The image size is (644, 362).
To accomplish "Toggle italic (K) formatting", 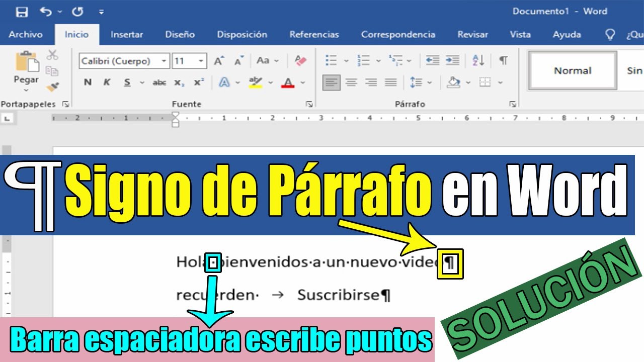I will pyautogui.click(x=107, y=82).
